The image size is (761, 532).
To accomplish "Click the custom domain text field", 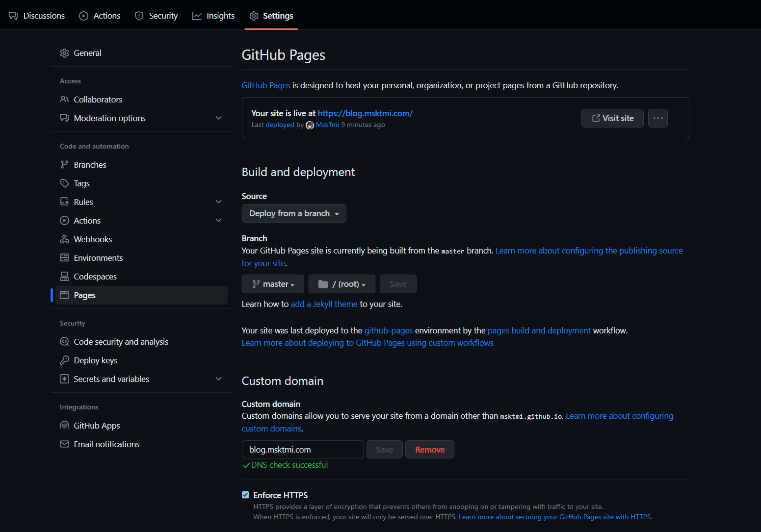I will (x=302, y=450).
